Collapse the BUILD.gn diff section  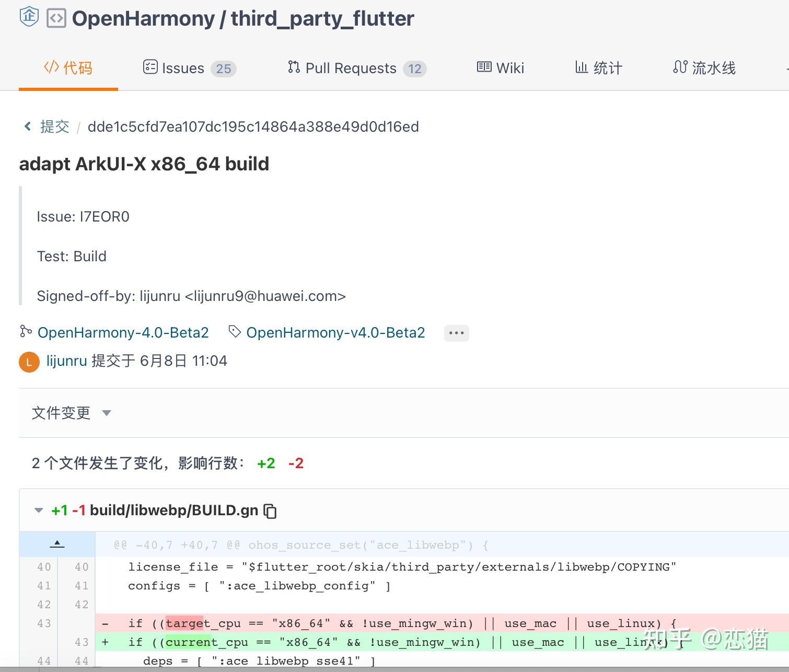pos(38,511)
